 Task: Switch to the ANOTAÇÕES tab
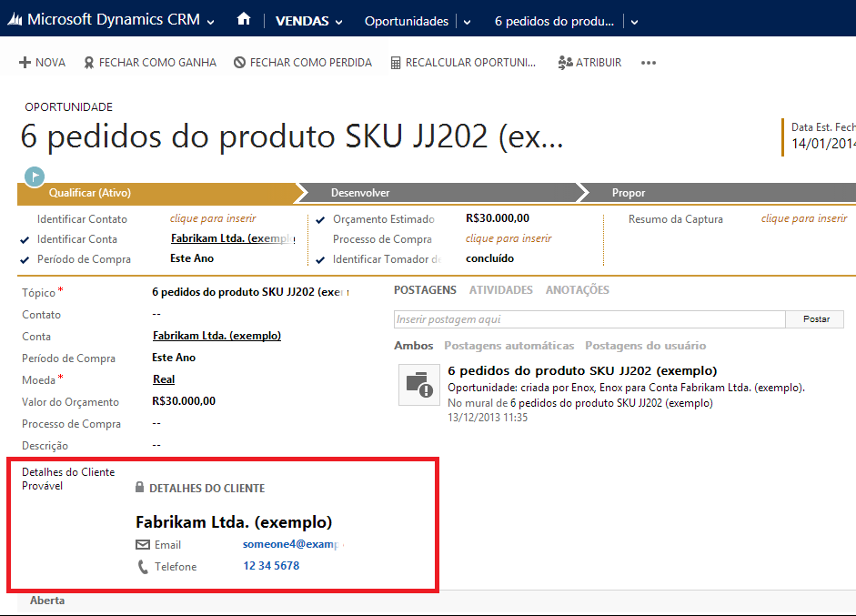577,290
